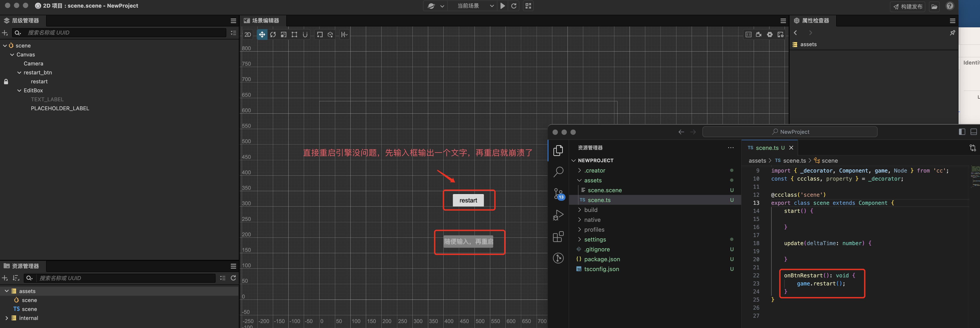This screenshot has height=328, width=980.
Task: Click the restart button in scene
Action: [x=468, y=200]
